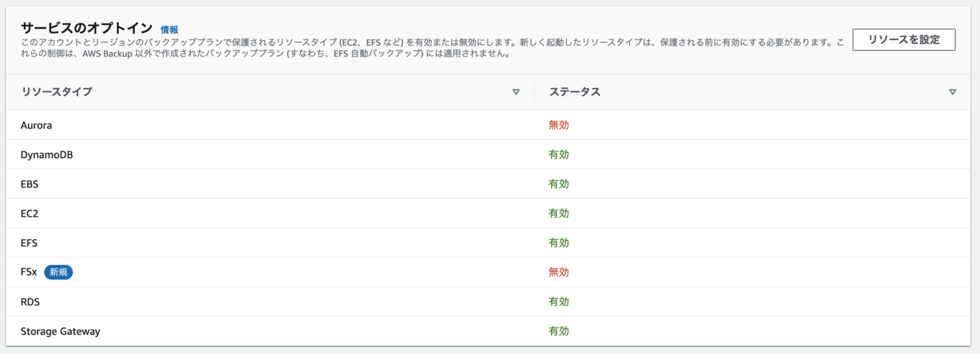980x354 pixels.
Task: Click Aurora's 無効 status text
Action: tap(558, 125)
